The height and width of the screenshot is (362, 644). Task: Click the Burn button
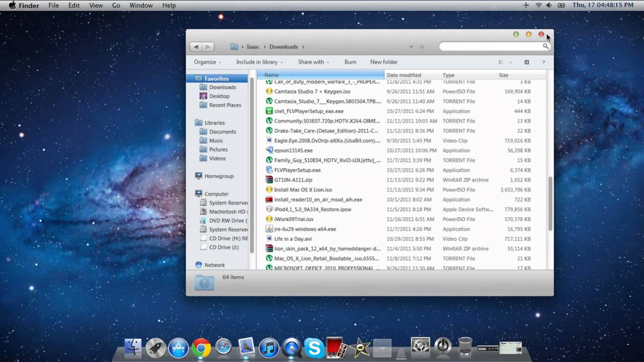pyautogui.click(x=350, y=62)
